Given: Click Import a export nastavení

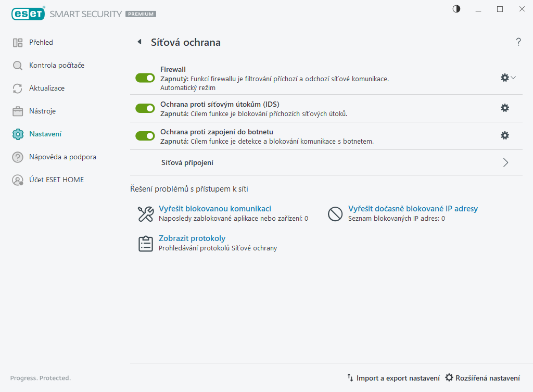Looking at the screenshot, I should [394, 378].
